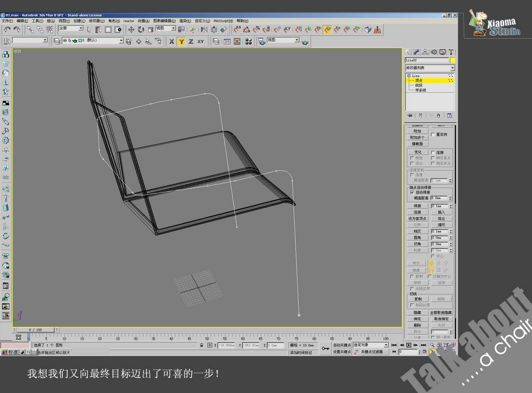
Task: Toggle the 自动焊接 checkbox
Action: coord(412,193)
